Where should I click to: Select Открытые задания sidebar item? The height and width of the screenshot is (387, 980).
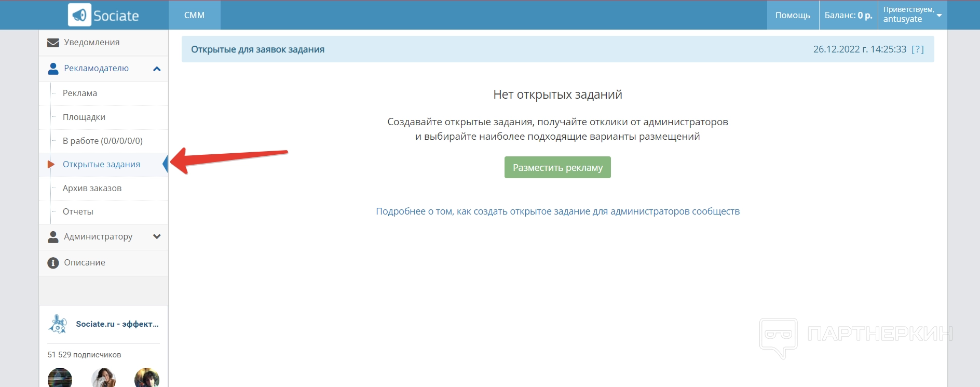pyautogui.click(x=103, y=165)
